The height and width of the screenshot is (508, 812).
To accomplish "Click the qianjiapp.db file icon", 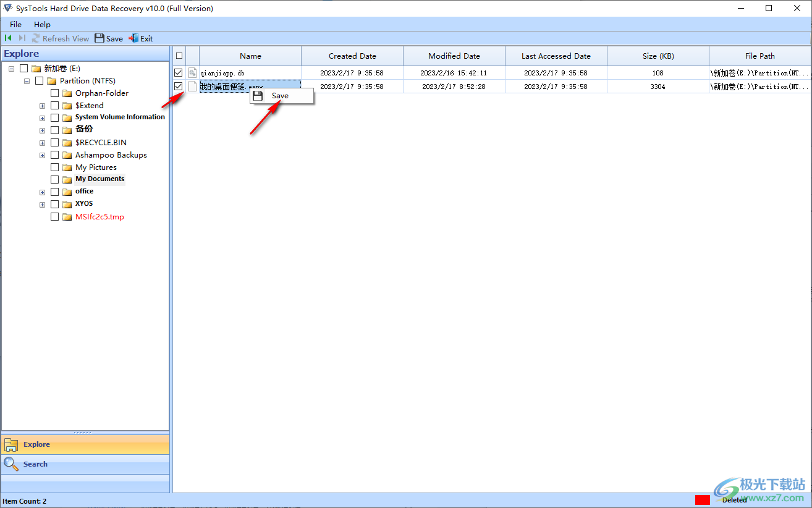I will (x=192, y=73).
